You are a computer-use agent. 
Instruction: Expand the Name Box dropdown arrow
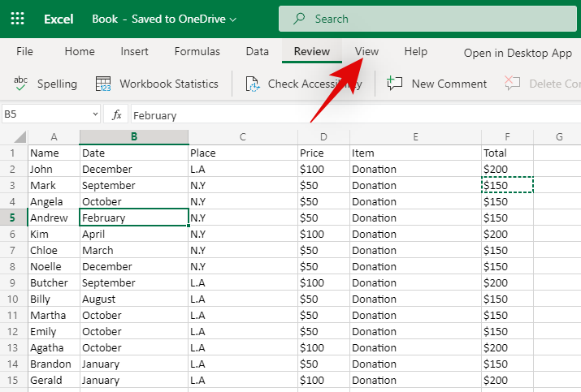point(95,115)
